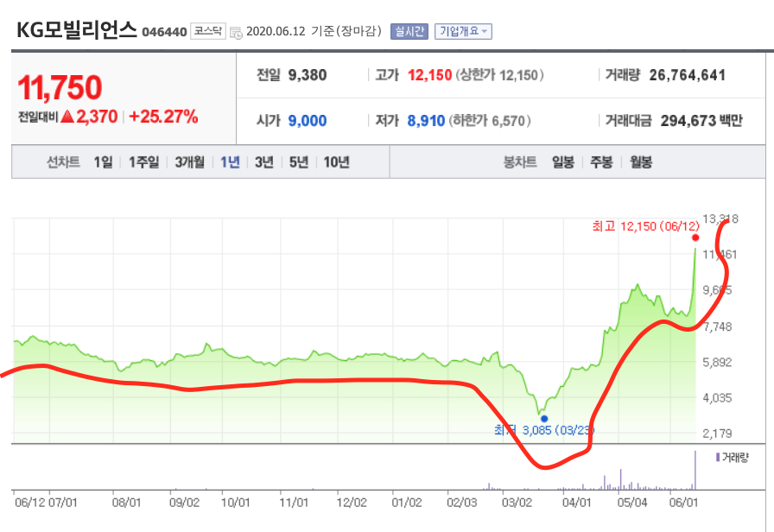Click the tall volume bar near 06/01
Viewport: 774px width, 532px height.
click(695, 470)
